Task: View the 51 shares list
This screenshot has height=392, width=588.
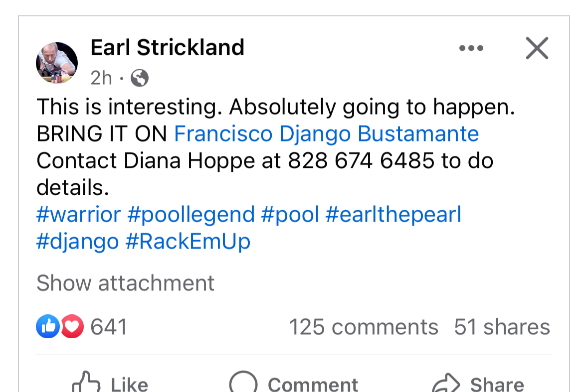Action: pos(502,327)
